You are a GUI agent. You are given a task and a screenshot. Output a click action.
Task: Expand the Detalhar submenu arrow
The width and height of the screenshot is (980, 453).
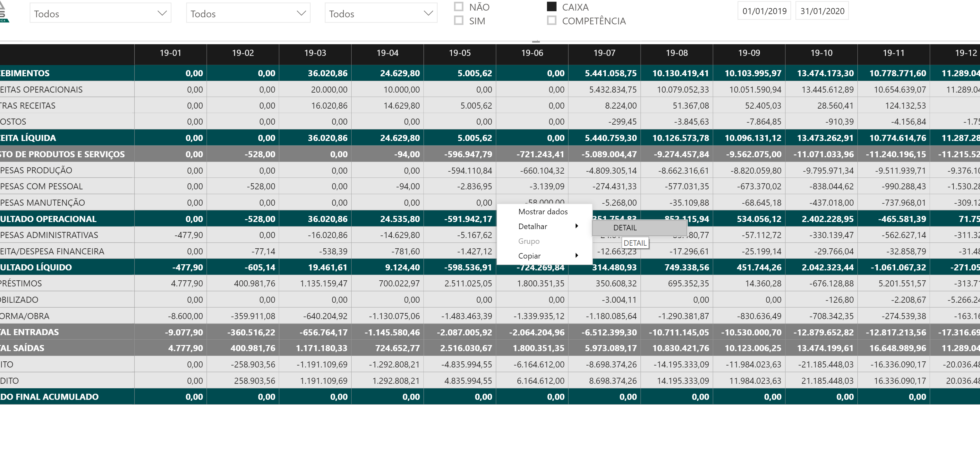point(577,226)
